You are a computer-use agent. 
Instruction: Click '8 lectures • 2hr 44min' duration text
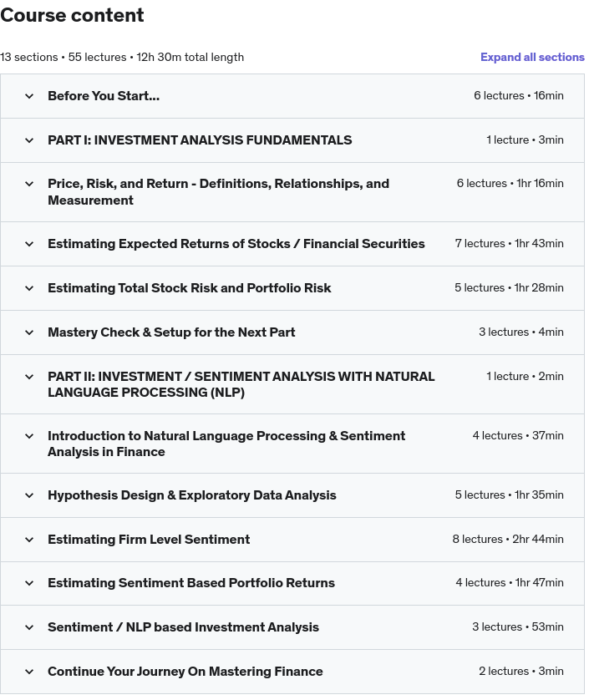pos(508,540)
